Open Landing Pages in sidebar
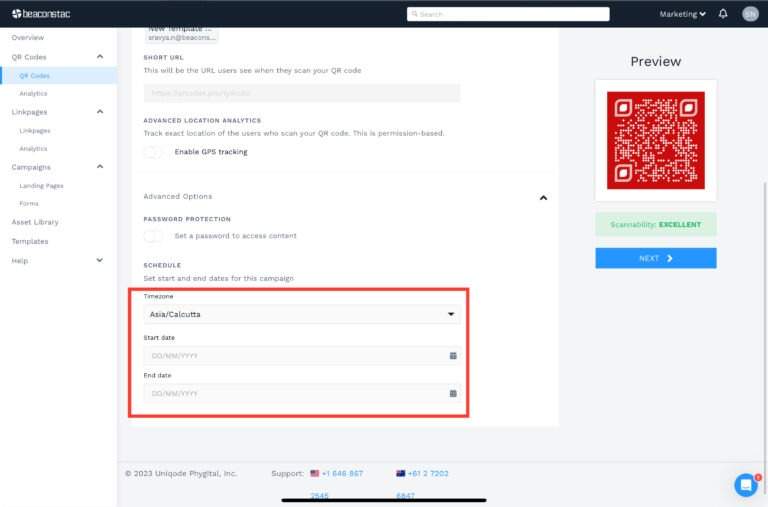The height and width of the screenshot is (507, 768). pos(41,186)
